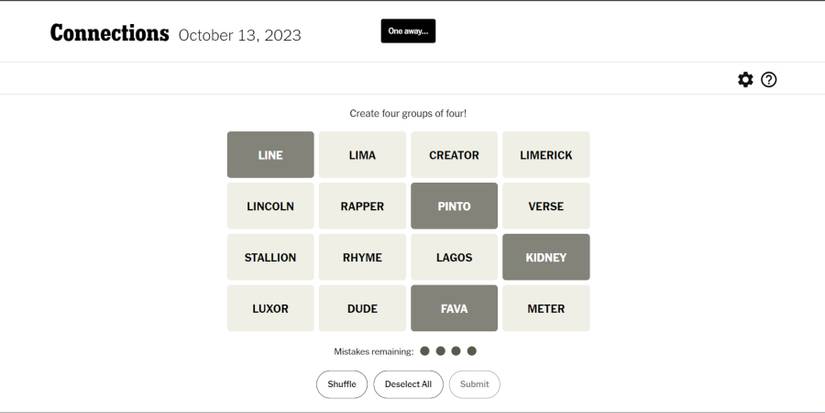
Task: Click the Shuffle button
Action: click(x=342, y=384)
